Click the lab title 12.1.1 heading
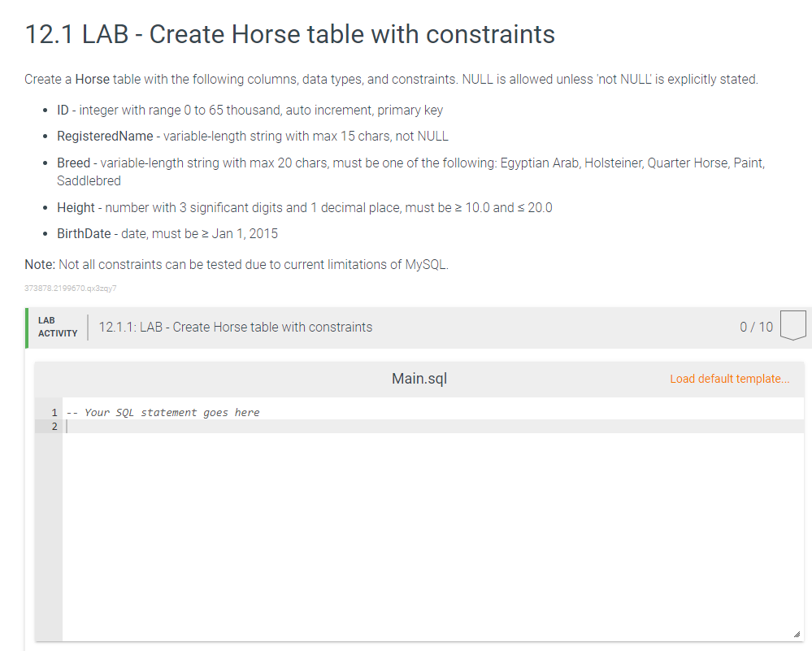The width and height of the screenshot is (812, 651). [x=234, y=327]
